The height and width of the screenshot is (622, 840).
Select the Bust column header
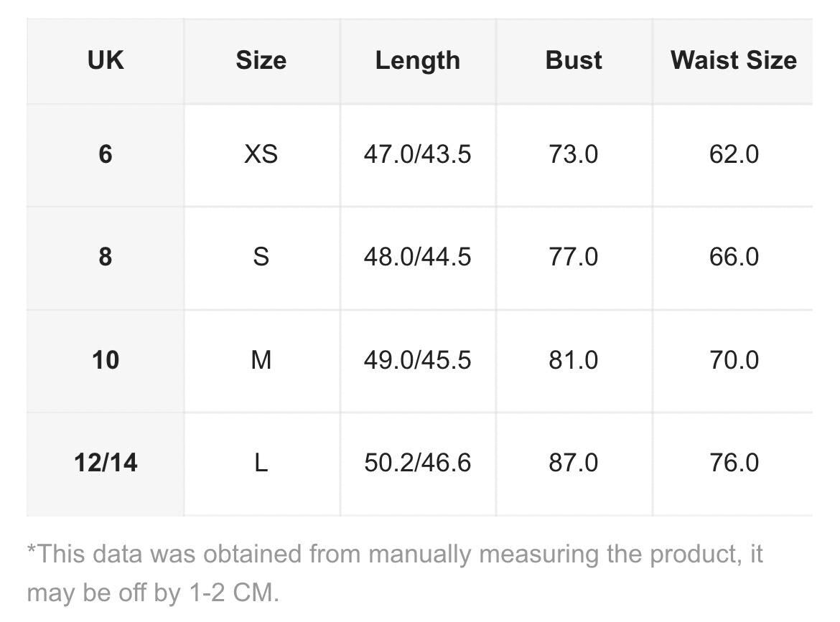[x=574, y=60]
